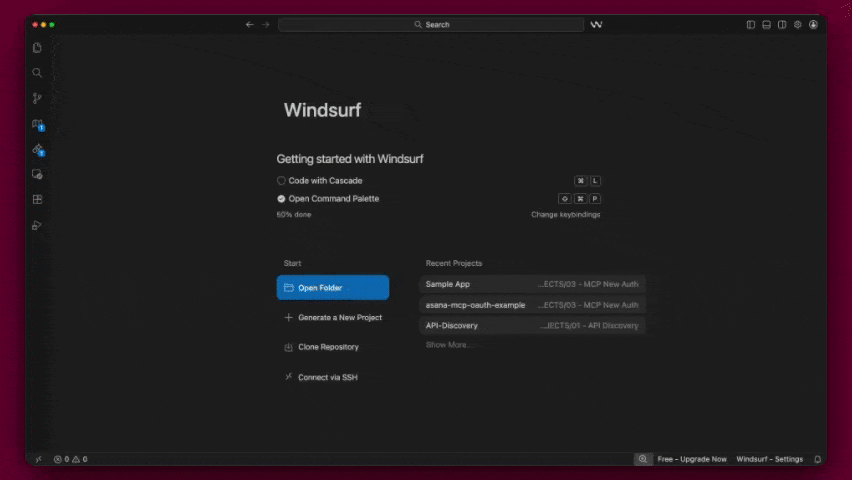Open the Explorer files icon in sidebar
The image size is (852, 480).
coord(37,48)
